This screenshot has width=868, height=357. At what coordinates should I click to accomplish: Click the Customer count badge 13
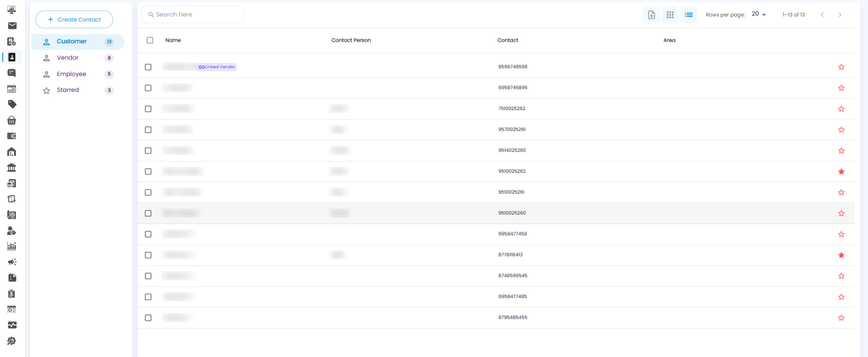109,42
